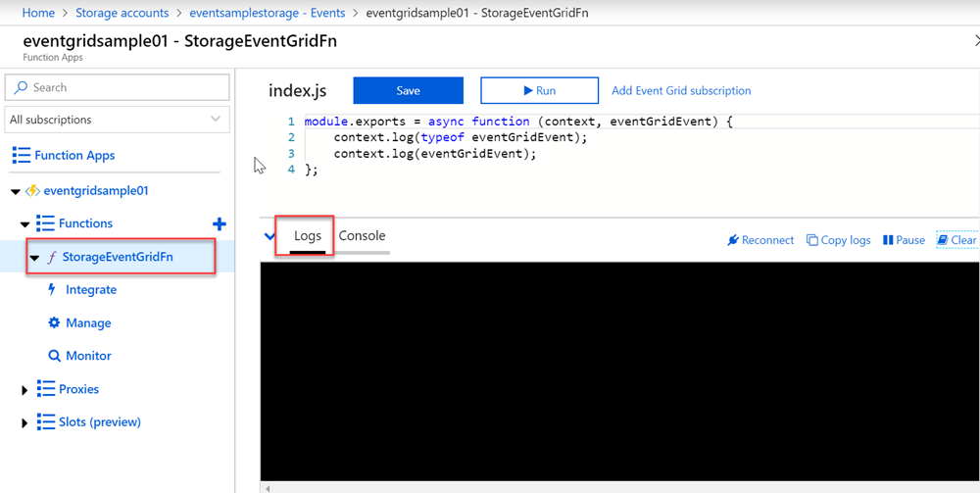Click the eventgridsample01 lightning bolt icon
Image resolution: width=980 pixels, height=493 pixels.
point(32,191)
